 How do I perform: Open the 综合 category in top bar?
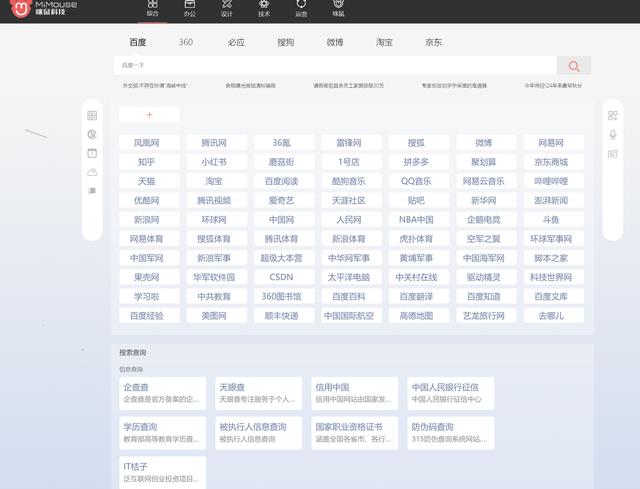click(153, 9)
